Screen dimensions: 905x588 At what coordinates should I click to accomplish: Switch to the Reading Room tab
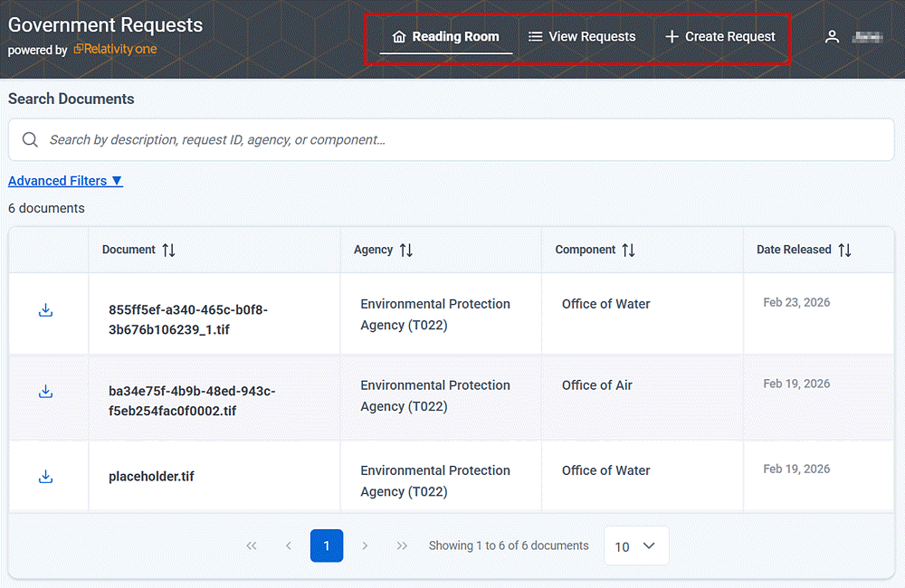click(446, 37)
